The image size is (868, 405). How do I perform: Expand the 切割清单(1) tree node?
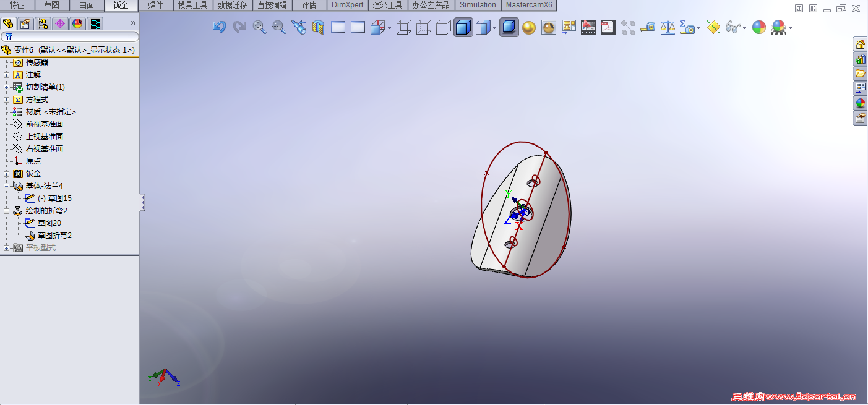pyautogui.click(x=7, y=87)
